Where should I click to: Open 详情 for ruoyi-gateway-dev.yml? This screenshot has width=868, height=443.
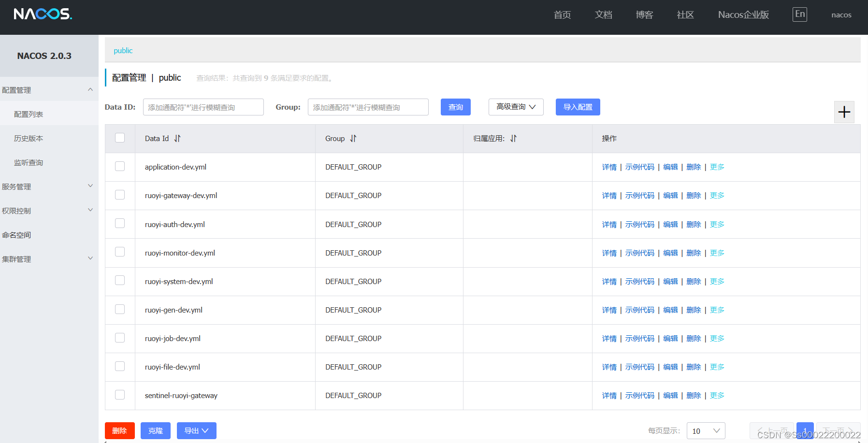(608, 195)
